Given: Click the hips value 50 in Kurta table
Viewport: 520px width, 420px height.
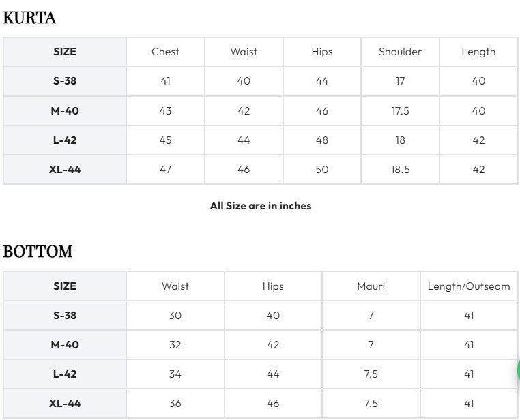Looking at the screenshot, I should pos(321,170).
